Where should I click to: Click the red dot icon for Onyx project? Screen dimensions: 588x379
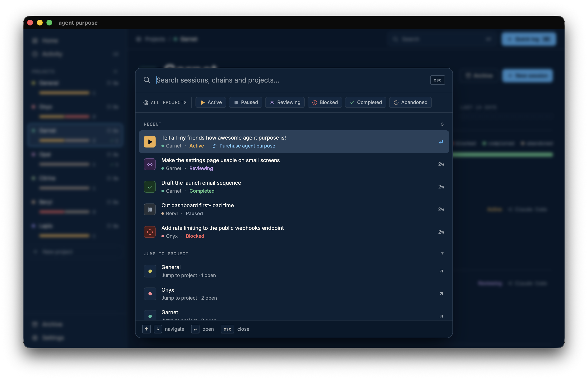tap(150, 294)
